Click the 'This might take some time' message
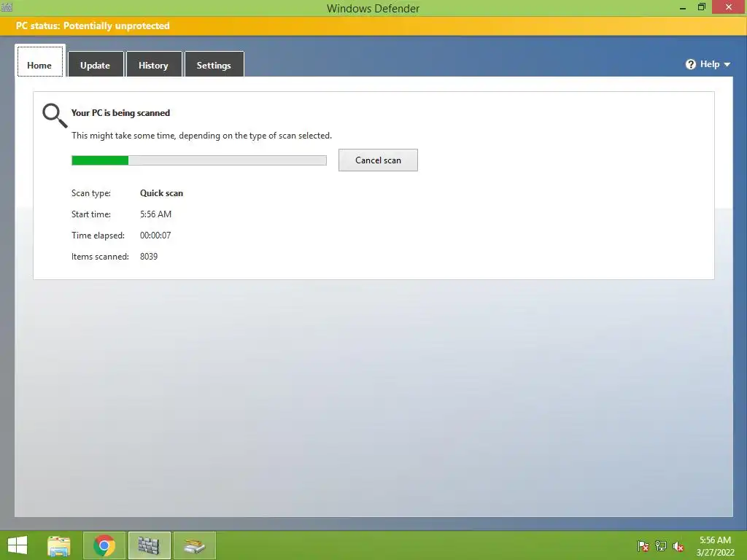The width and height of the screenshot is (747, 560). pos(201,136)
